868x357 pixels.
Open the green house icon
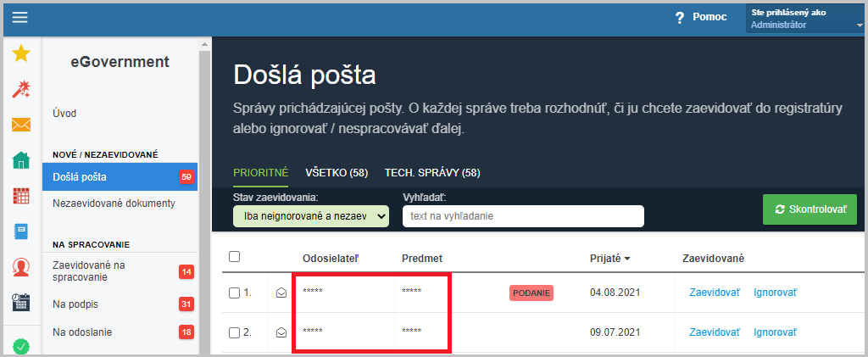tap(21, 160)
